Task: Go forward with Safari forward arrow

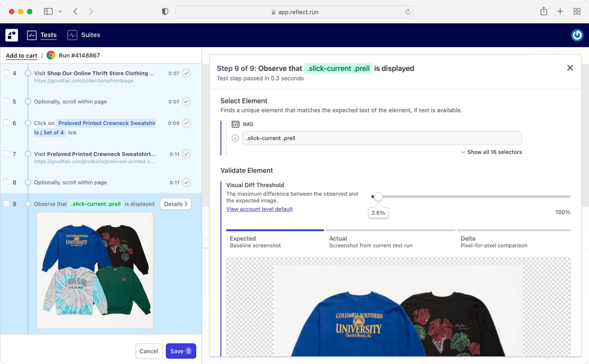Action: (x=91, y=11)
